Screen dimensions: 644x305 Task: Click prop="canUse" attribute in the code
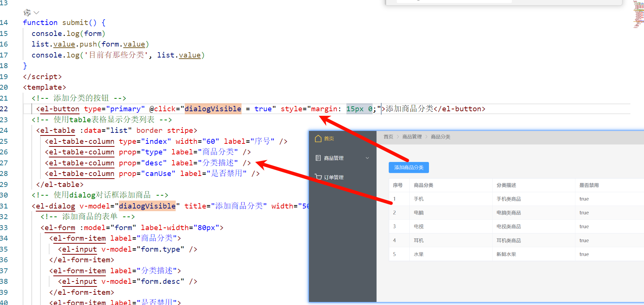[147, 173]
